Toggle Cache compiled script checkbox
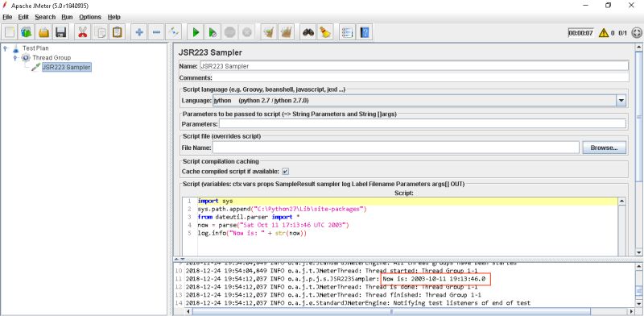 click(x=286, y=171)
